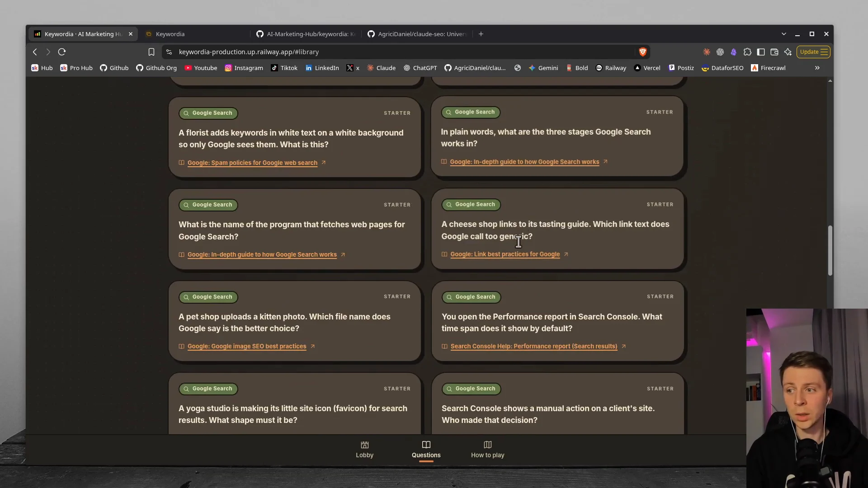Open the DataforSEO bookmark
The height and width of the screenshot is (488, 868).
pyautogui.click(x=722, y=68)
